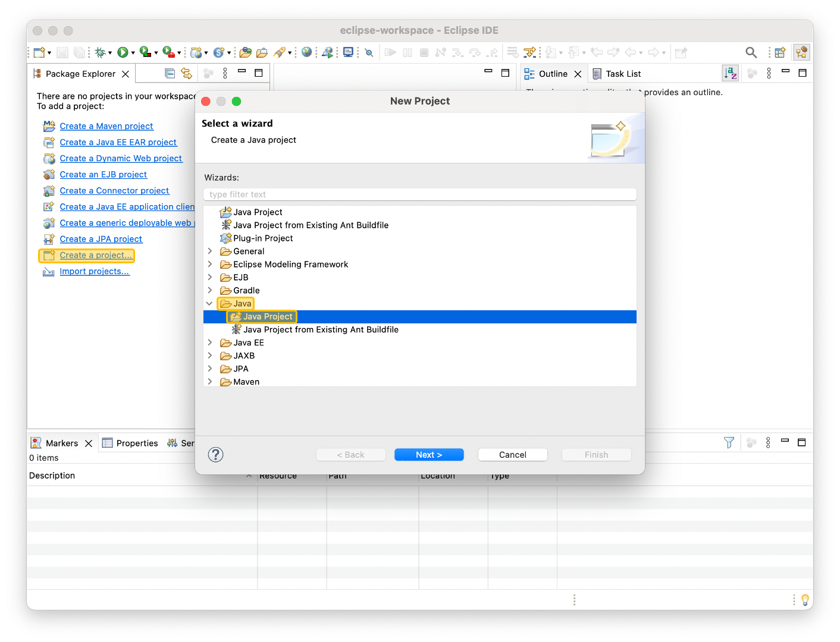Viewport: 840px width, 642px height.
Task: Toggle Use Step Filters toolbar icon
Action: click(529, 52)
